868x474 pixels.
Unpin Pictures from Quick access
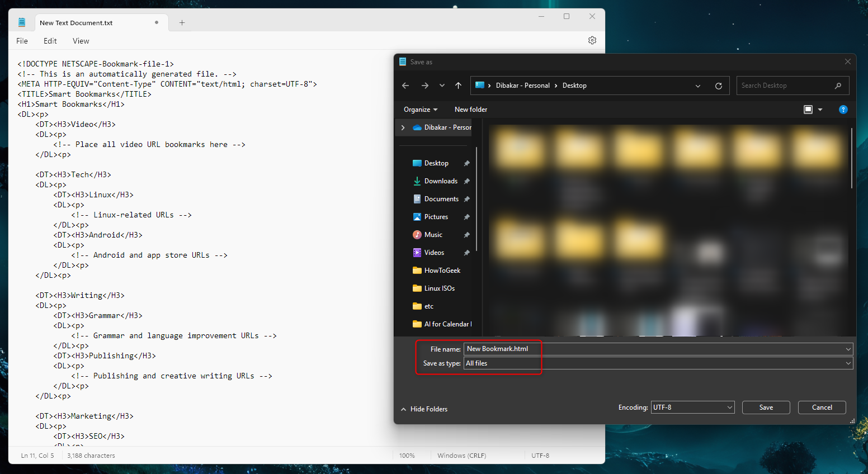coord(467,216)
